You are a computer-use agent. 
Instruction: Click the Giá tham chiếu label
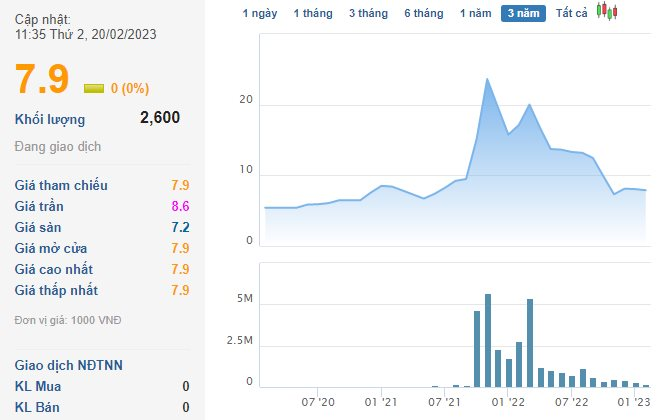pos(61,185)
